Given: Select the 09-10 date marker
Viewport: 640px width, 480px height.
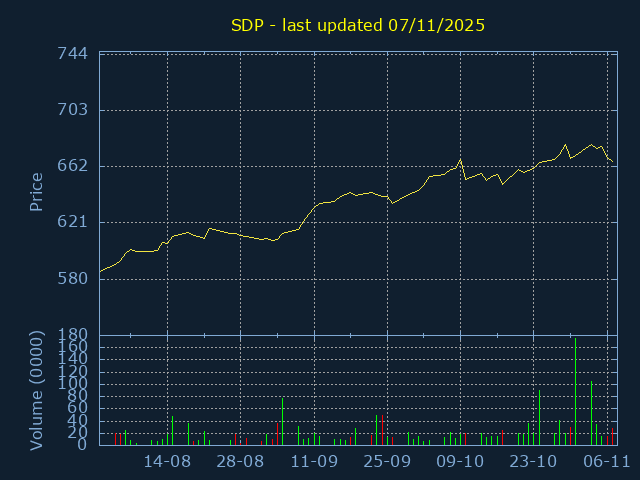Looking at the screenshot, I should [460, 462].
